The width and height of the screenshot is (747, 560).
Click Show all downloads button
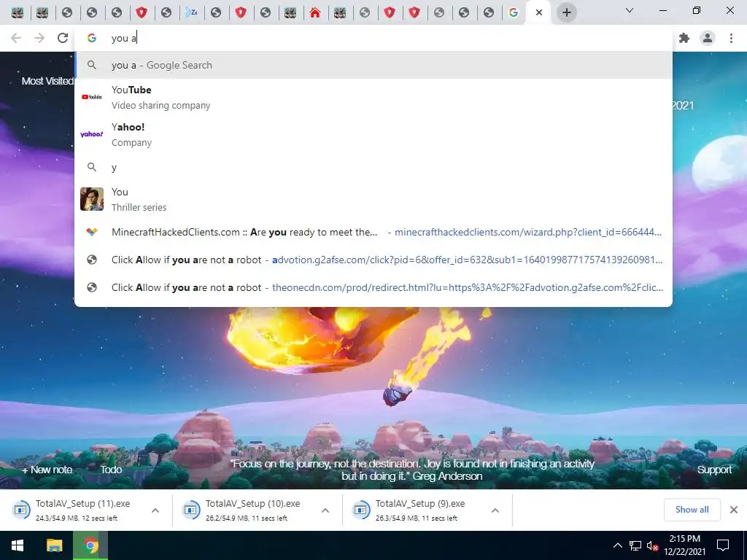coord(692,510)
